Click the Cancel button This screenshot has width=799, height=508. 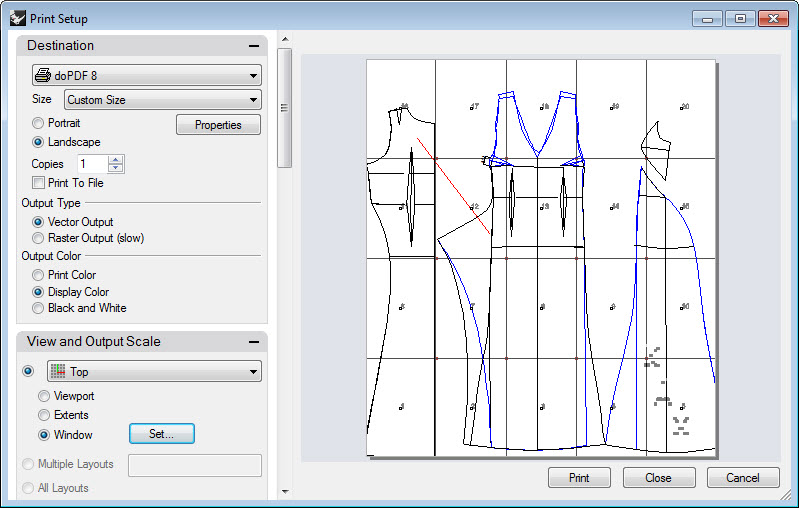[742, 478]
